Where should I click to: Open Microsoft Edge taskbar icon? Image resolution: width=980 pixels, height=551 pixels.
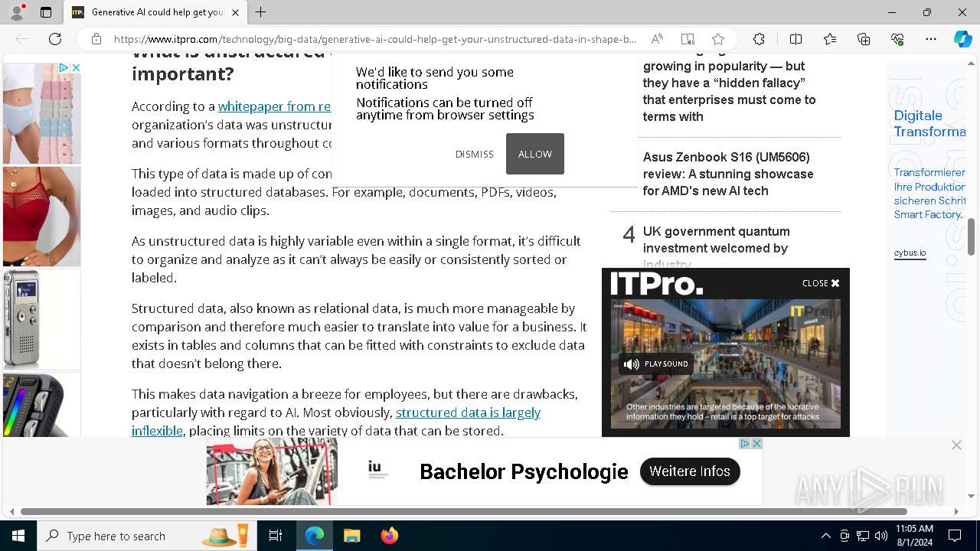click(x=315, y=536)
